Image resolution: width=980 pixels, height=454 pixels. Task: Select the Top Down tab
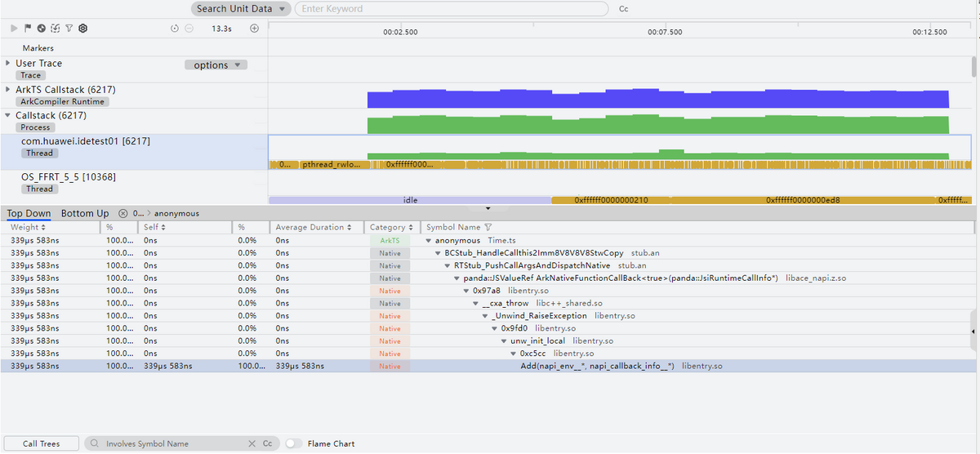(29, 213)
